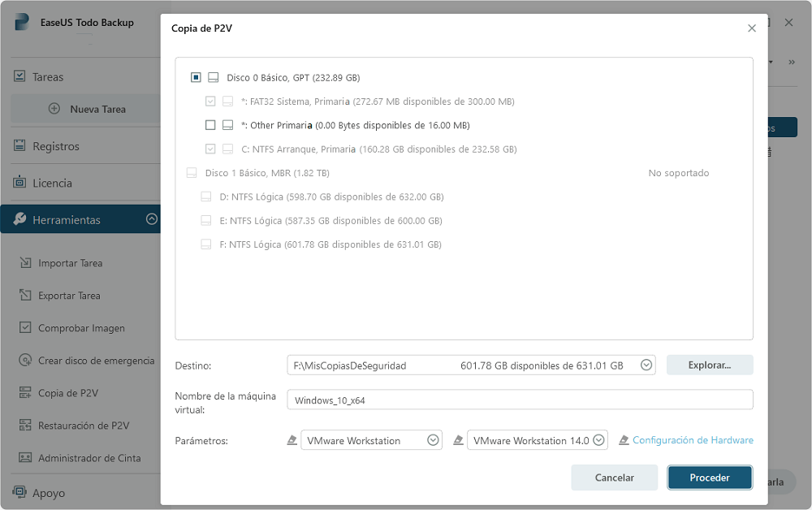The image size is (812, 510).
Task: Toggle the Disco 0 Básico GPT checkbox
Action: click(196, 78)
